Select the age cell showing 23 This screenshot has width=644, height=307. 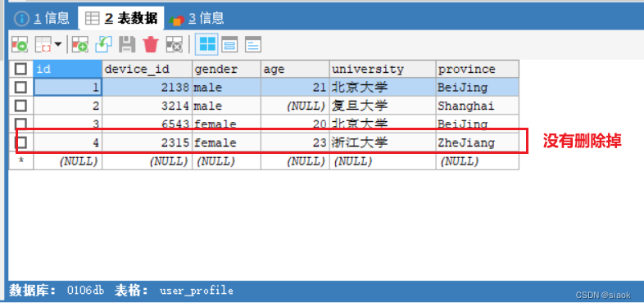295,142
